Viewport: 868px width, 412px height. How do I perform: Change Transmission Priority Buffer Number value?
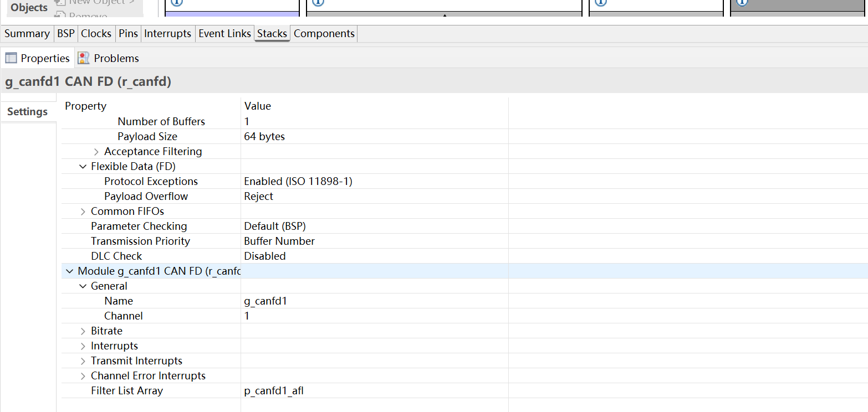coord(375,241)
